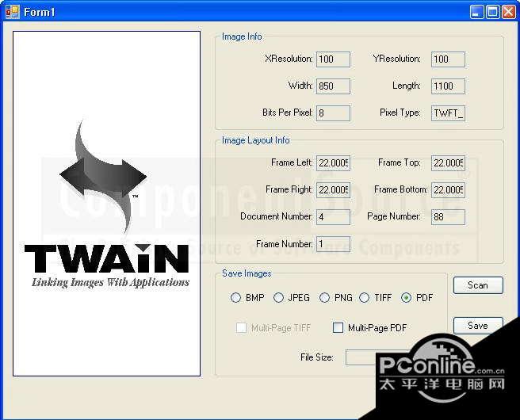Image resolution: width=520 pixels, height=420 pixels.
Task: Choose the TIFF save format
Action: [364, 297]
